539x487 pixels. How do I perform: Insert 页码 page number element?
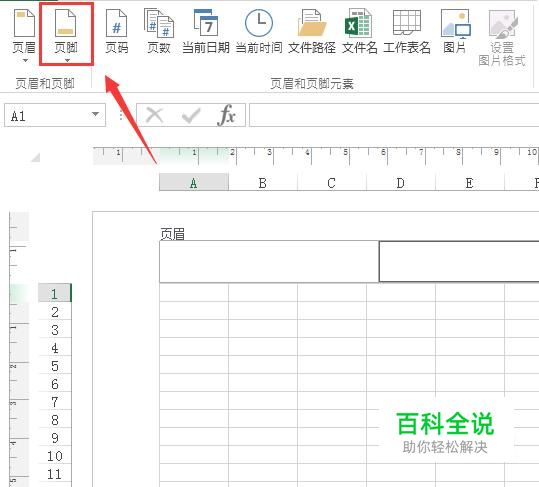pos(117,32)
